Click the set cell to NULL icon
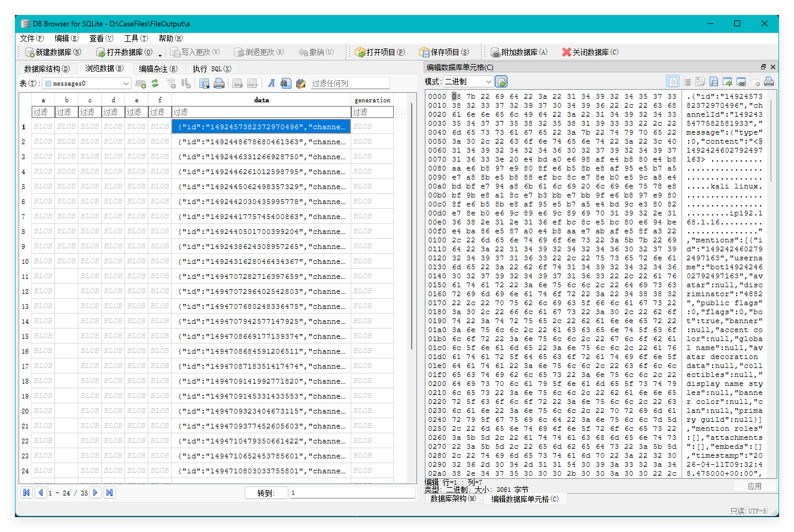794x532 pixels. point(755,82)
